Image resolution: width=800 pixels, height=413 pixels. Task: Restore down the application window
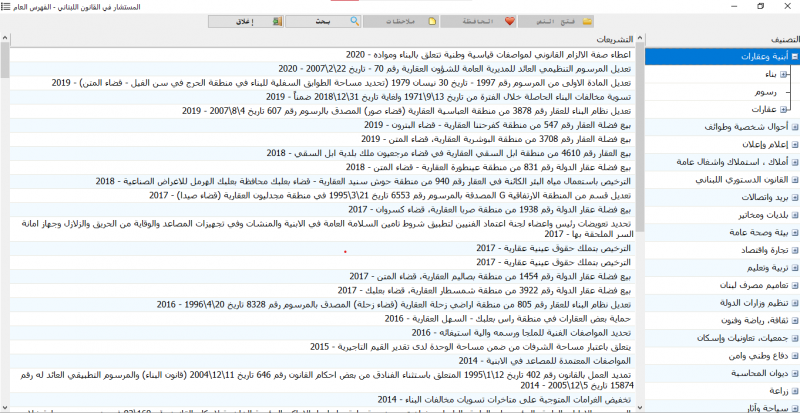[x=761, y=6]
